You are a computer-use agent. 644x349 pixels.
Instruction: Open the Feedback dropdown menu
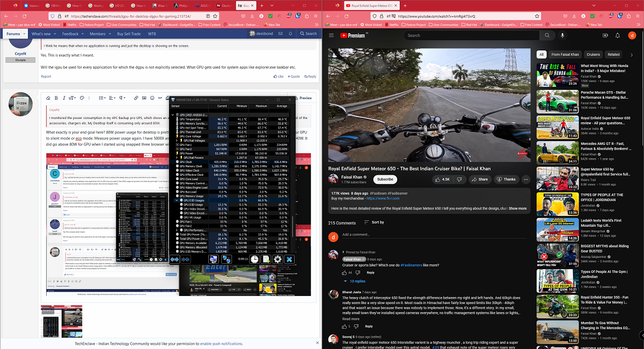[x=82, y=34]
